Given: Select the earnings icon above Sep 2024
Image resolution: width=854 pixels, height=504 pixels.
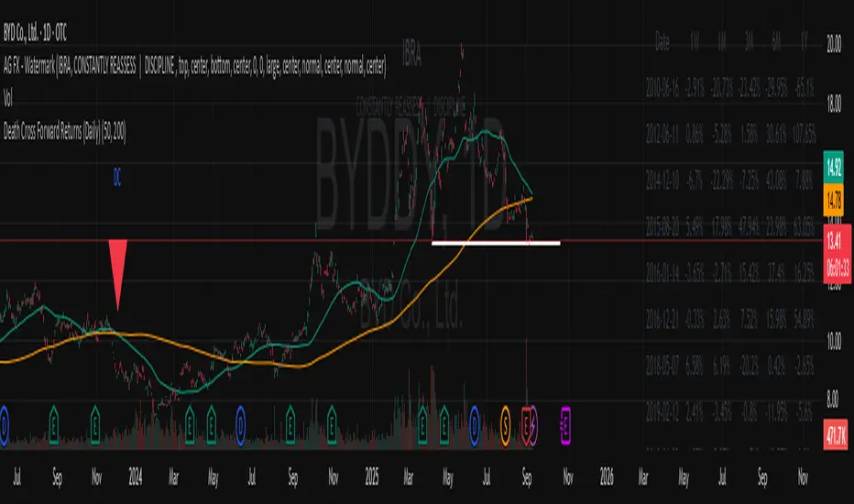Looking at the screenshot, I should [x=290, y=425].
